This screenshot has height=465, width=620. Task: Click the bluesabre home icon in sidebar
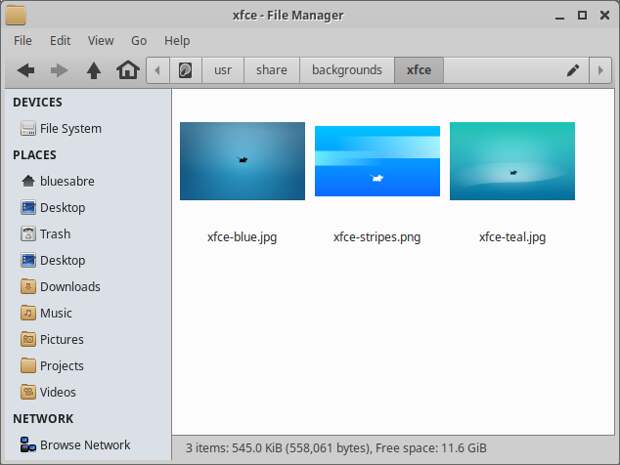pos(28,181)
